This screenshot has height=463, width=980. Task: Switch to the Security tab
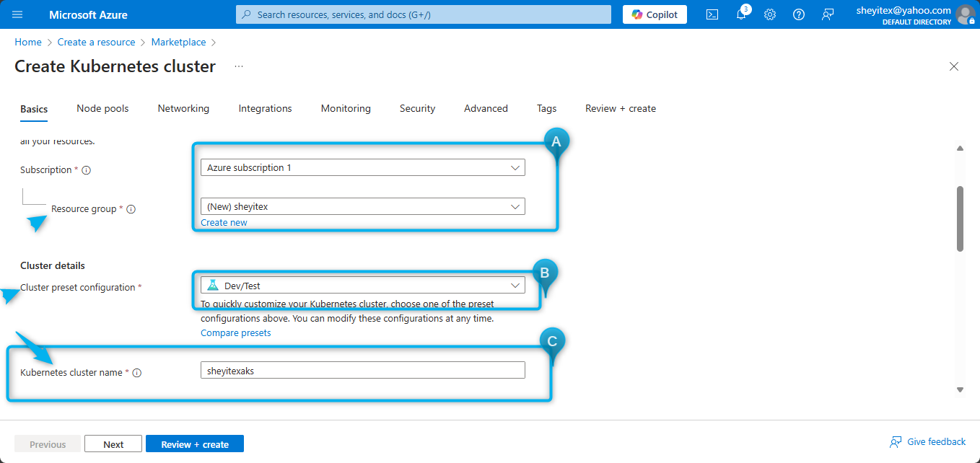(x=417, y=108)
